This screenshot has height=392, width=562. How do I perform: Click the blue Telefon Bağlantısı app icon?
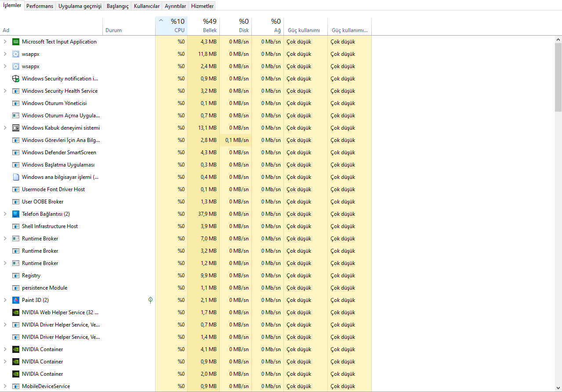pyautogui.click(x=16, y=214)
